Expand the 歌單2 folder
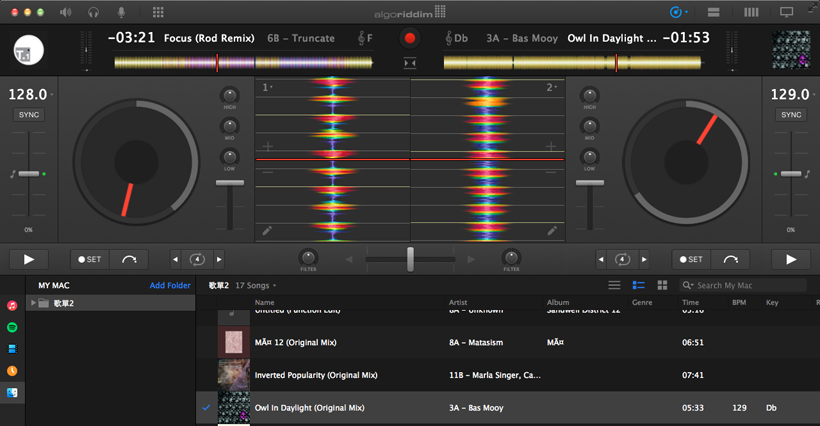 point(33,303)
